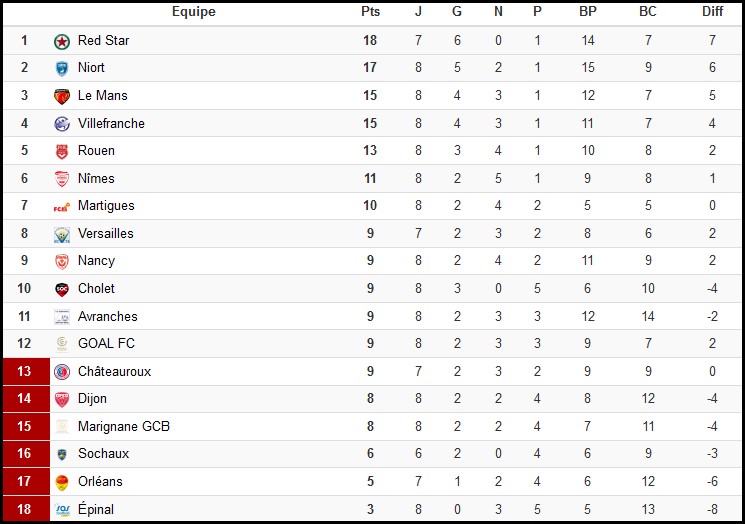The width and height of the screenshot is (745, 524).
Task: Click the Cholet SOC badge
Action: coord(62,289)
